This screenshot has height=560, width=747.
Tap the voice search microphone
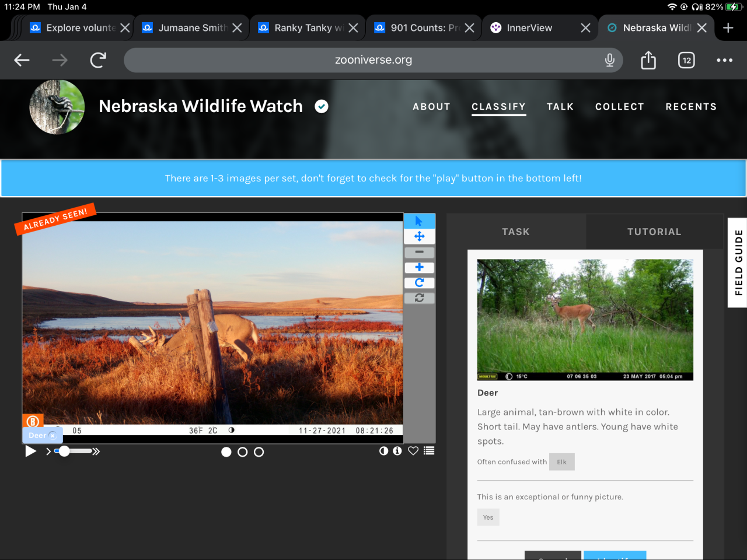point(610,60)
